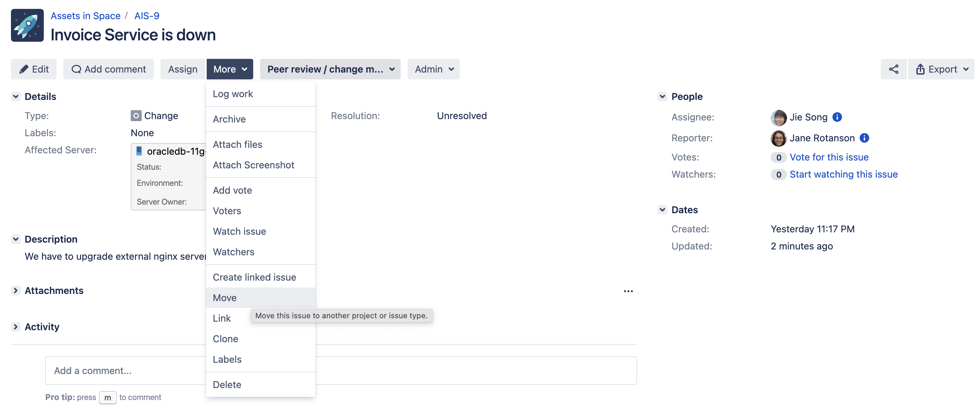This screenshot has width=980, height=412.
Task: Open the Assets in Space breadcrumb link
Action: point(85,16)
